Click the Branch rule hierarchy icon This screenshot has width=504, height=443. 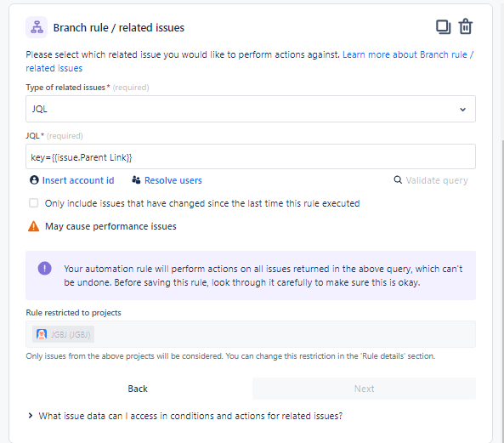[37, 27]
